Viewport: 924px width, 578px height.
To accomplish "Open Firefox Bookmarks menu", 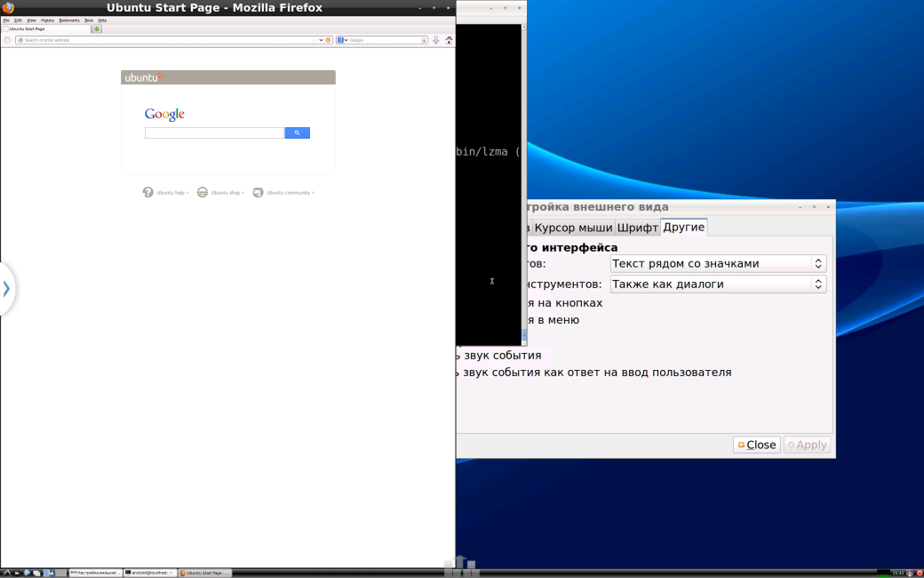I will (x=69, y=20).
